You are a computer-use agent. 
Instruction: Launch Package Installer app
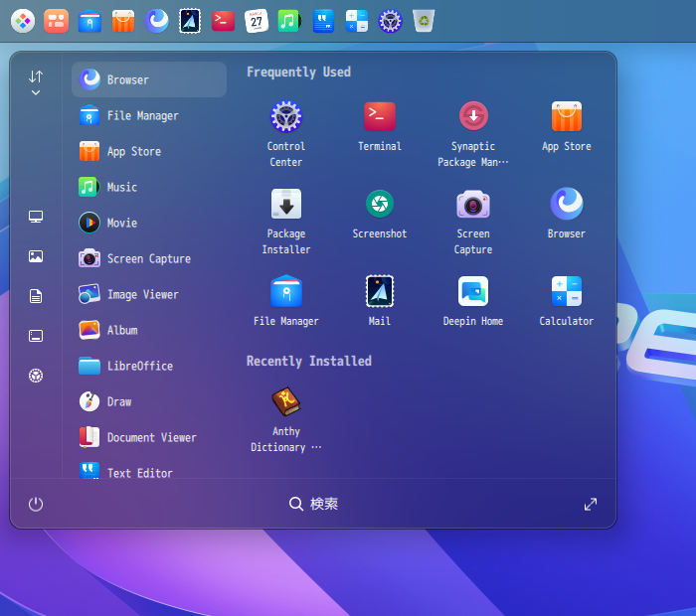(285, 205)
